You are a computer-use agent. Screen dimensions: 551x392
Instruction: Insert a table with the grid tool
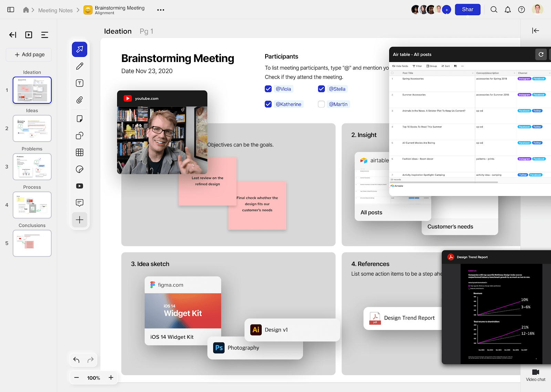80,152
